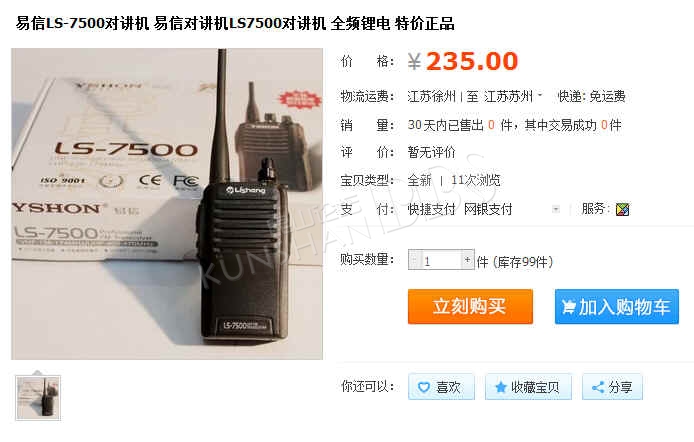Screen dimensions: 694x442
Task: Open the 江苏苏州 destination dropdown
Action: (x=513, y=96)
